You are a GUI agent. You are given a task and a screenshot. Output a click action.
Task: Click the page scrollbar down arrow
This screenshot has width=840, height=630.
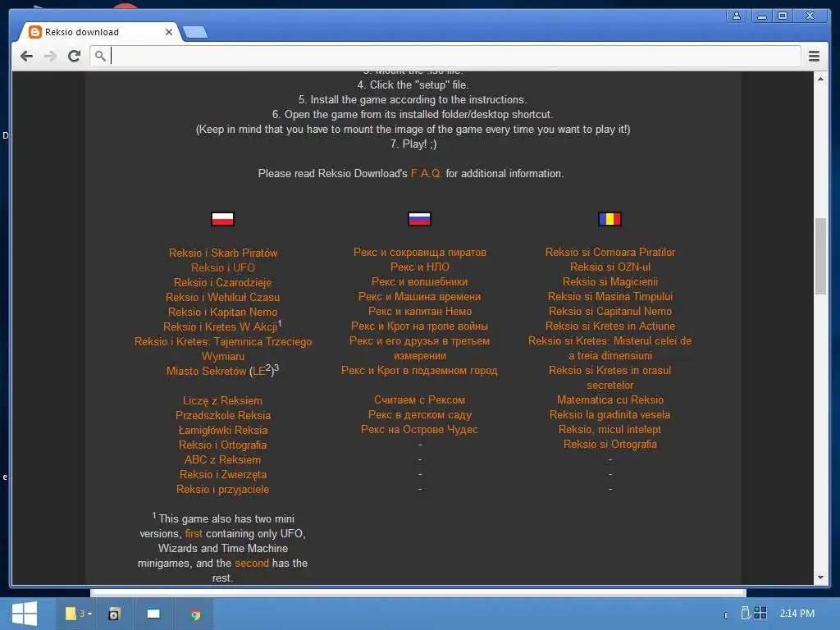pos(820,577)
